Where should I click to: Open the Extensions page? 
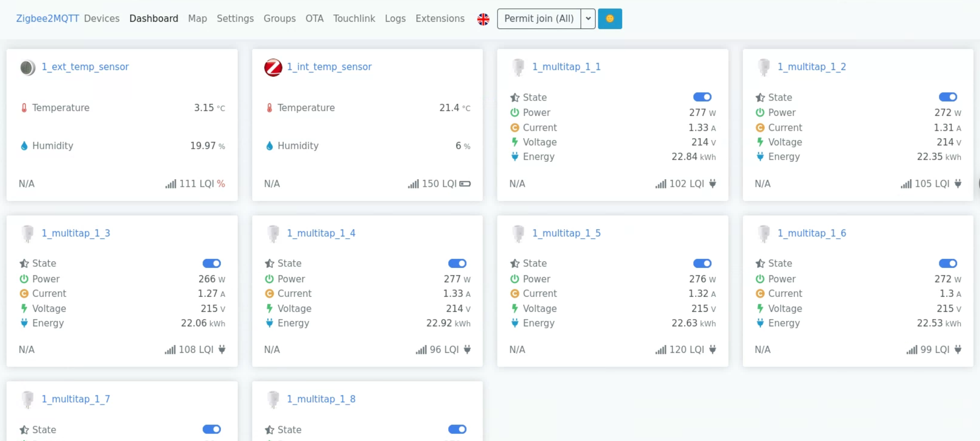click(440, 19)
